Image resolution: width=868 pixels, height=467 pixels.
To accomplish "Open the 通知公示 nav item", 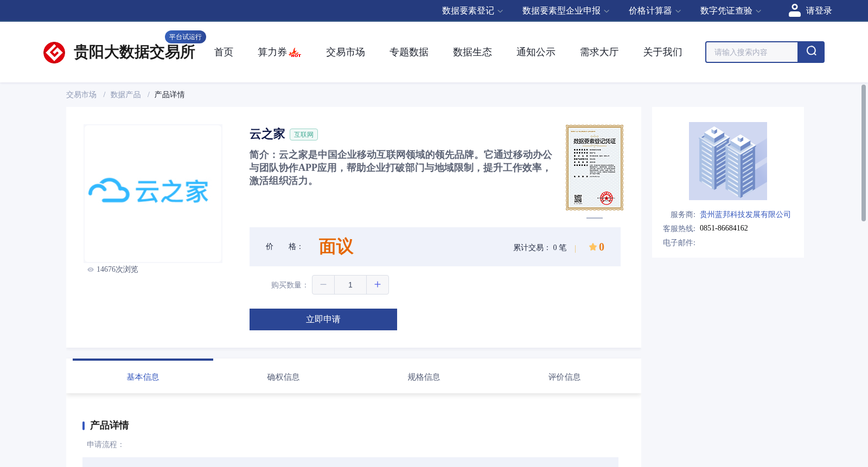I will (536, 52).
